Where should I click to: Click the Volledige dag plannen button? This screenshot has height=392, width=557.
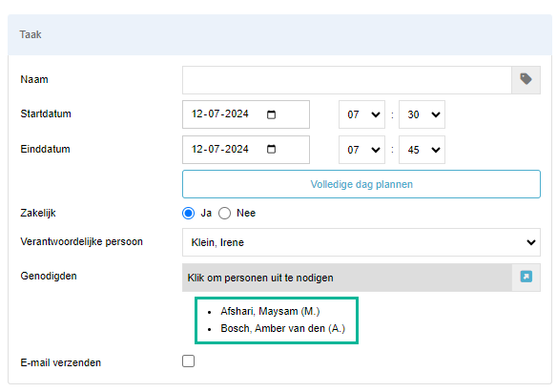click(x=361, y=184)
